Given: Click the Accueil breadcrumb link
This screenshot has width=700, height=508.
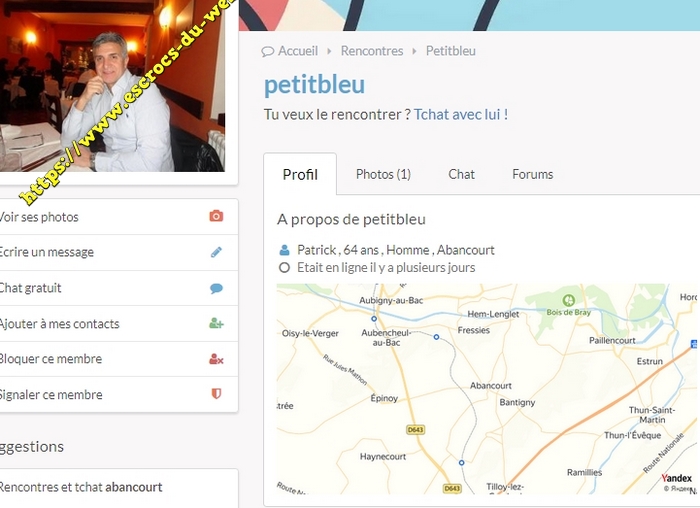Looking at the screenshot, I should tap(298, 51).
